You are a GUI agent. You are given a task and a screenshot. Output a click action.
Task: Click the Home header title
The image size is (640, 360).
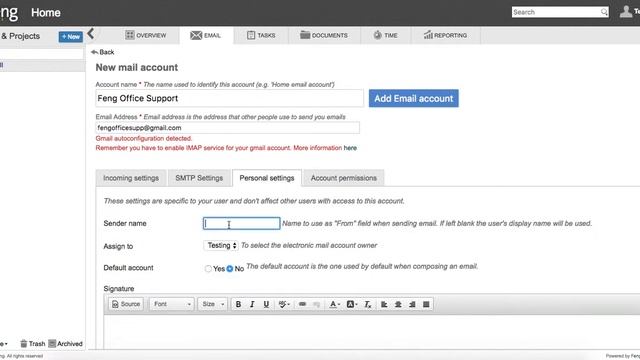click(46, 13)
